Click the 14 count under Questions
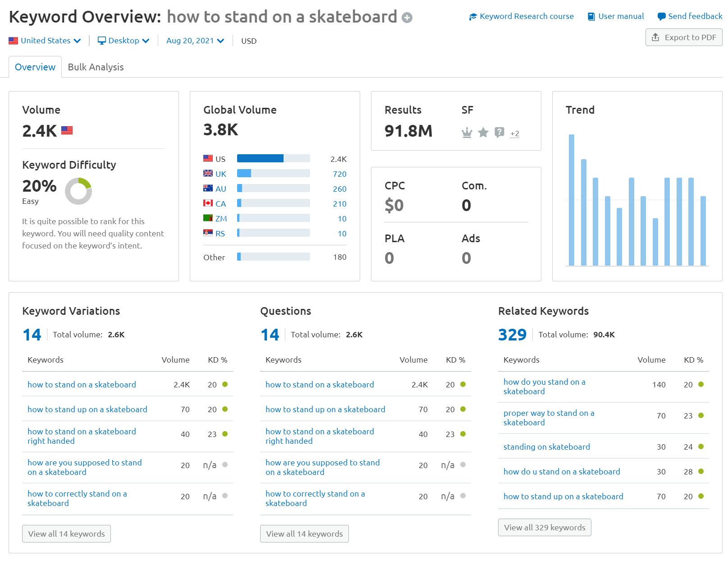728x561 pixels. (270, 335)
